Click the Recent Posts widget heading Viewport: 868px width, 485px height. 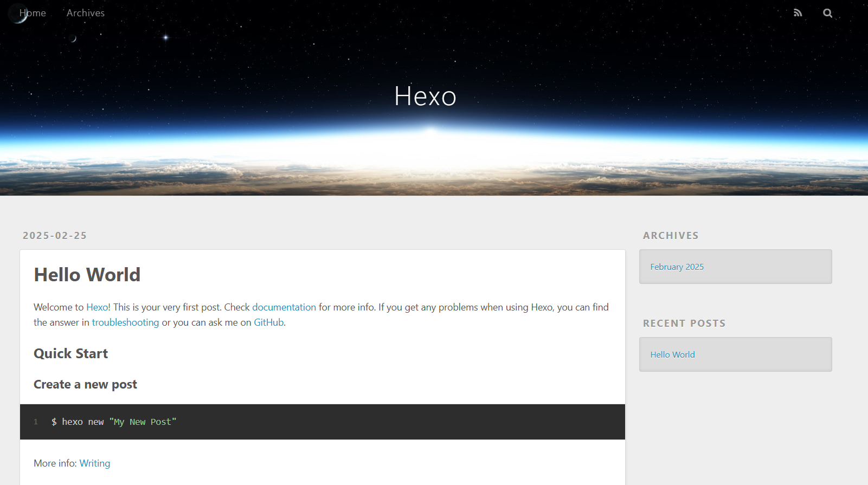click(x=684, y=324)
